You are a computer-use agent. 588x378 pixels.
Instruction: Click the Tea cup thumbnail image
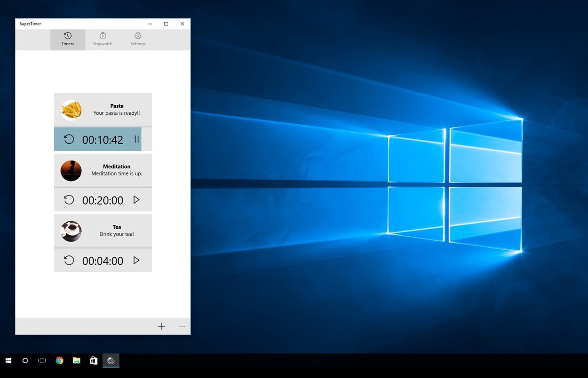click(71, 231)
